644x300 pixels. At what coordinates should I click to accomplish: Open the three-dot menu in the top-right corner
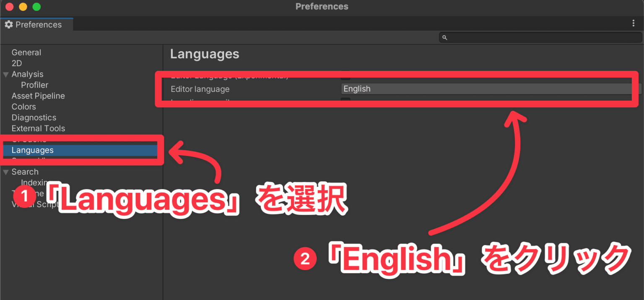(634, 23)
